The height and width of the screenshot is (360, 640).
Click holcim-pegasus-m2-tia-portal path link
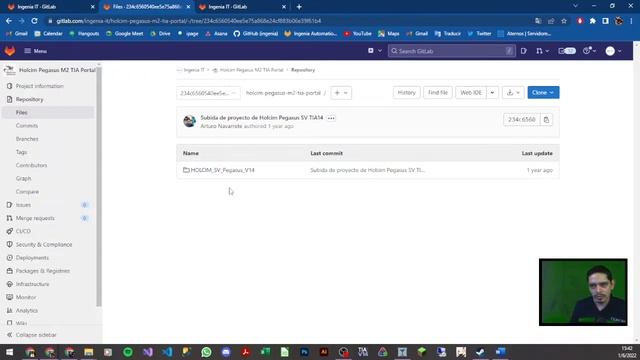pos(283,93)
